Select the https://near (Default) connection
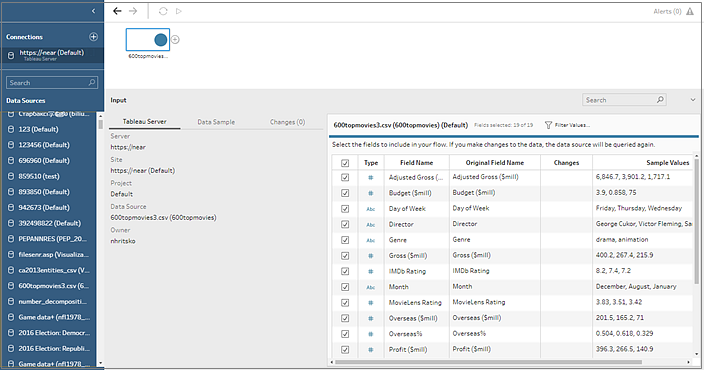The width and height of the screenshot is (704, 370). tap(52, 55)
